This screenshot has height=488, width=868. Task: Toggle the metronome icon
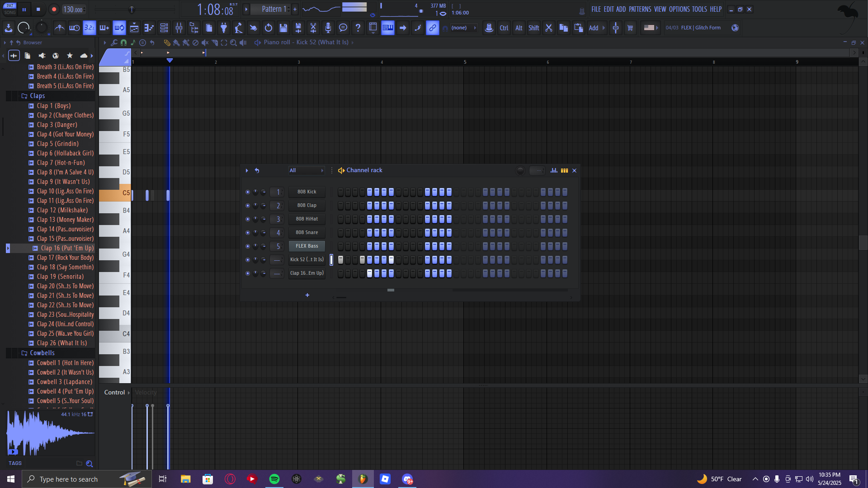pyautogui.click(x=59, y=28)
